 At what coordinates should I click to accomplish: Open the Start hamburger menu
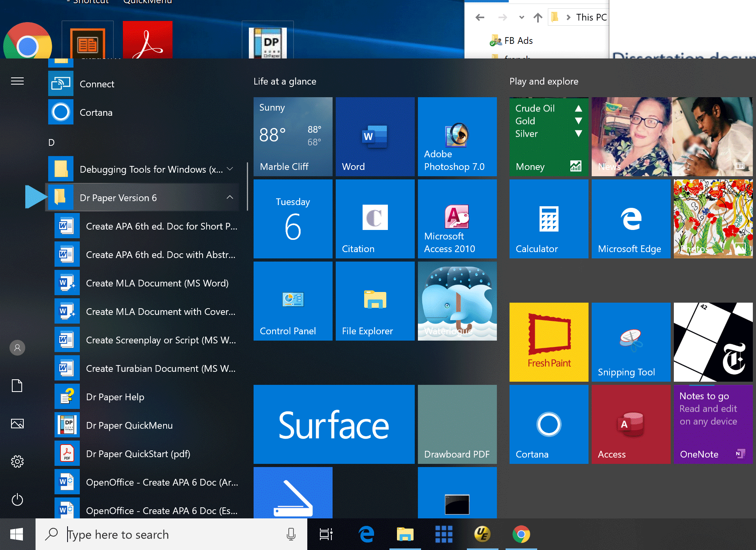[17, 81]
